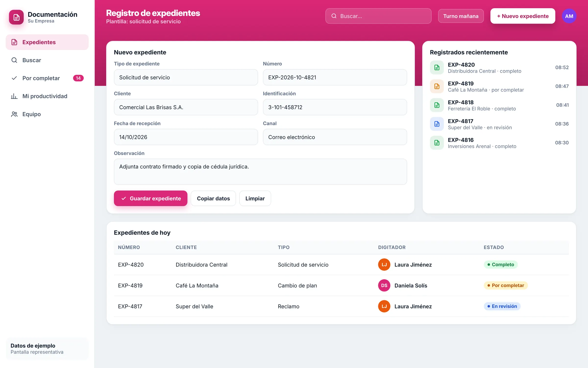Screen dimensions: 588x368
Task: Click Limpiar button
Action: (255, 198)
